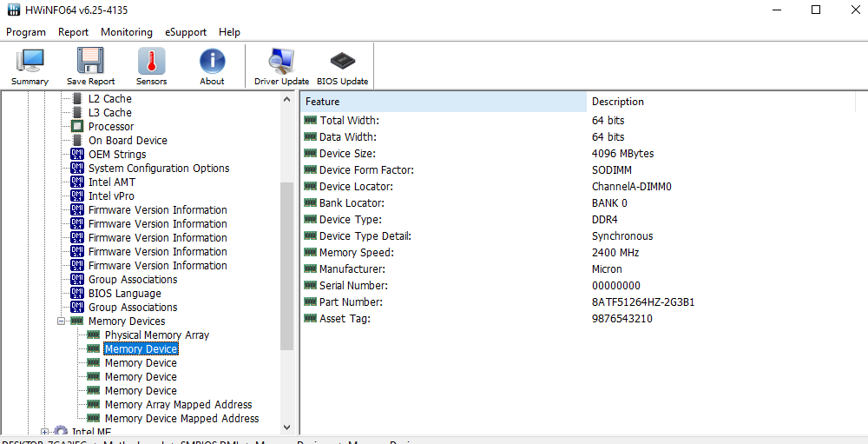Click the BIOS Update chip icon

click(x=342, y=66)
